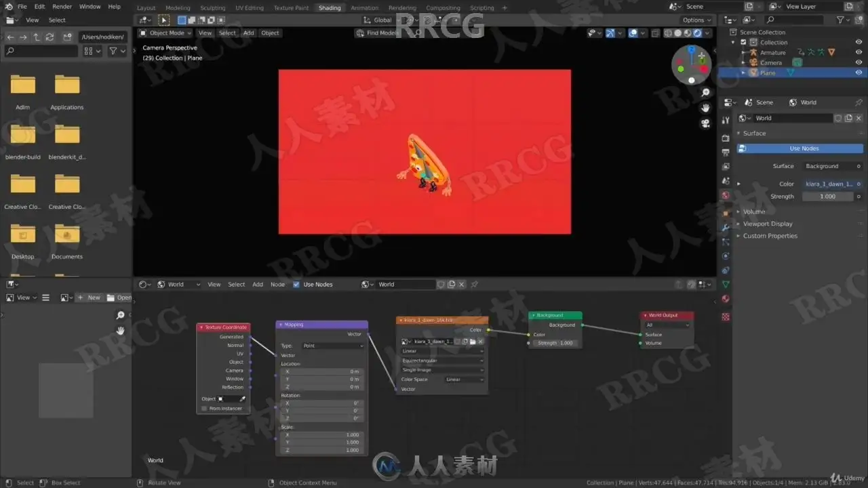The image size is (868, 488).
Task: Switch to the UV Editing workspace tab
Action: 250,8
